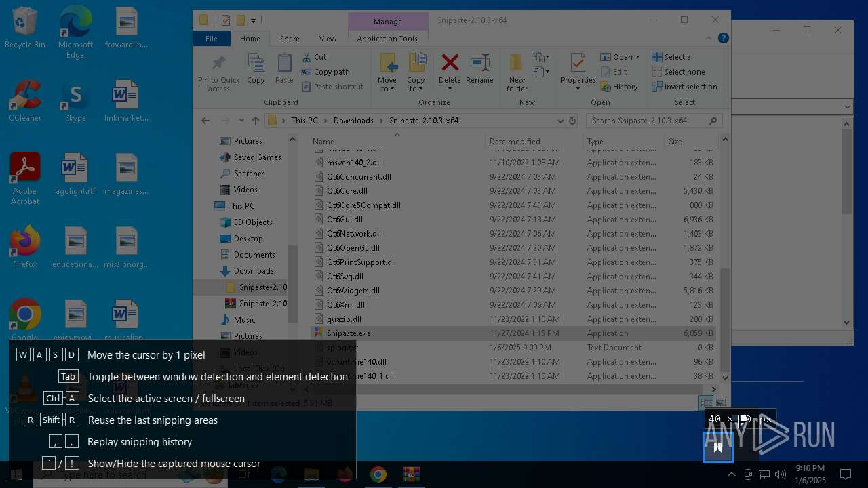Click Select all in the ribbon
Image resolution: width=868 pixels, height=488 pixels.
tap(673, 57)
